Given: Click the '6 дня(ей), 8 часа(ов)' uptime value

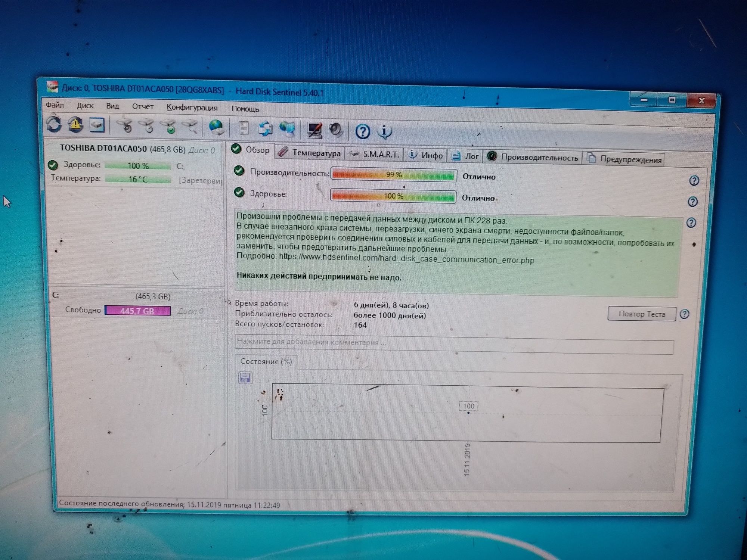Looking at the screenshot, I should [391, 305].
